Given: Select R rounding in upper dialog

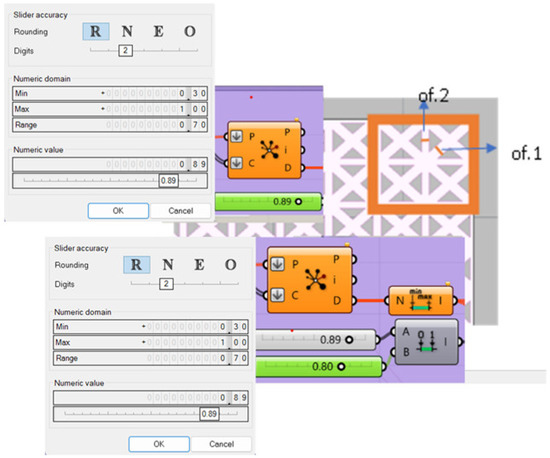Looking at the screenshot, I should [96, 32].
